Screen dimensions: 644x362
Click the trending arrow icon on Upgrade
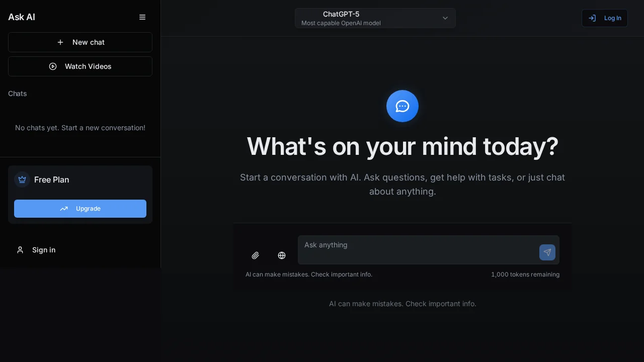(64, 209)
